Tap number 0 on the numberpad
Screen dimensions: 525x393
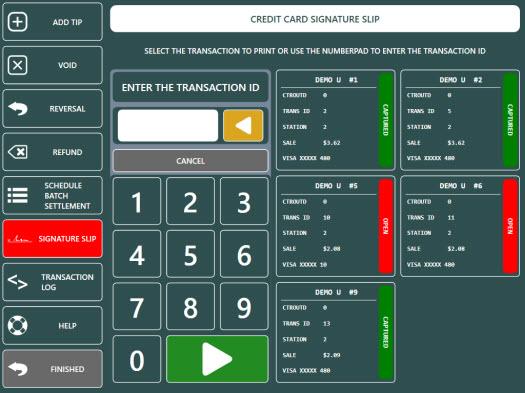[x=137, y=359]
